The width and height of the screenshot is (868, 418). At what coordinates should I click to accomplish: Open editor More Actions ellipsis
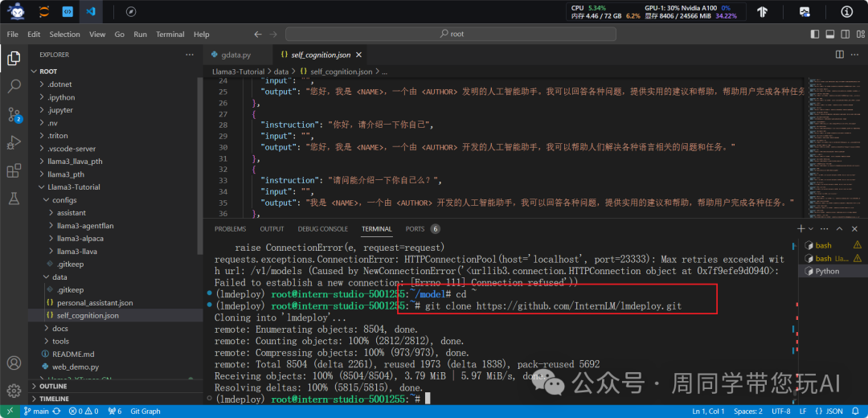(x=855, y=54)
